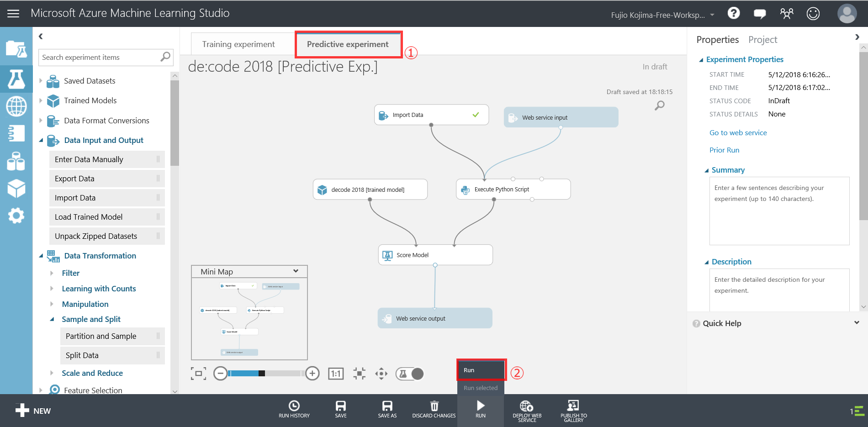This screenshot has width=868, height=427.
Task: Open the community people icon
Action: pyautogui.click(x=787, y=13)
